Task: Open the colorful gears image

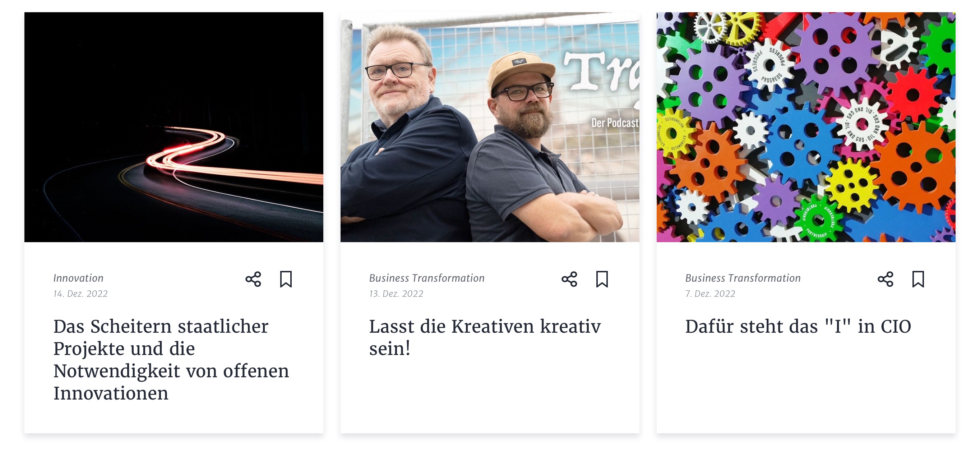Action: pos(806,127)
